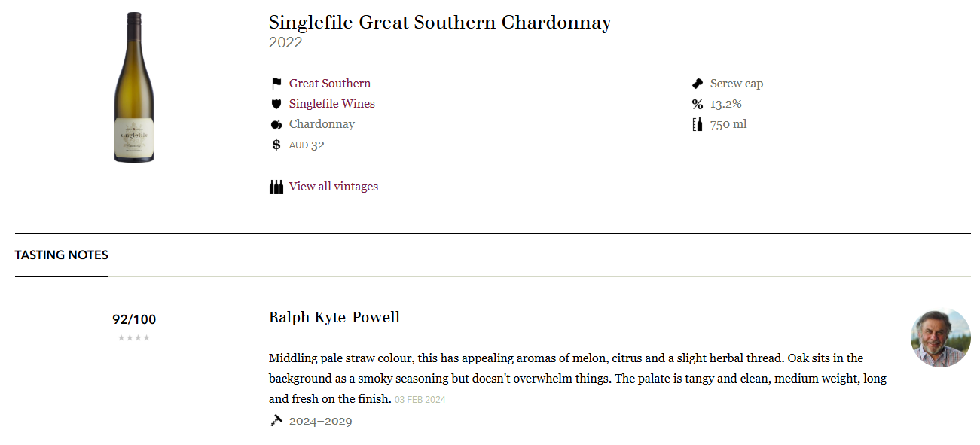980x445 pixels.
Task: Click the wine title Singlefile Great Southern Chardonnay
Action: click(440, 23)
